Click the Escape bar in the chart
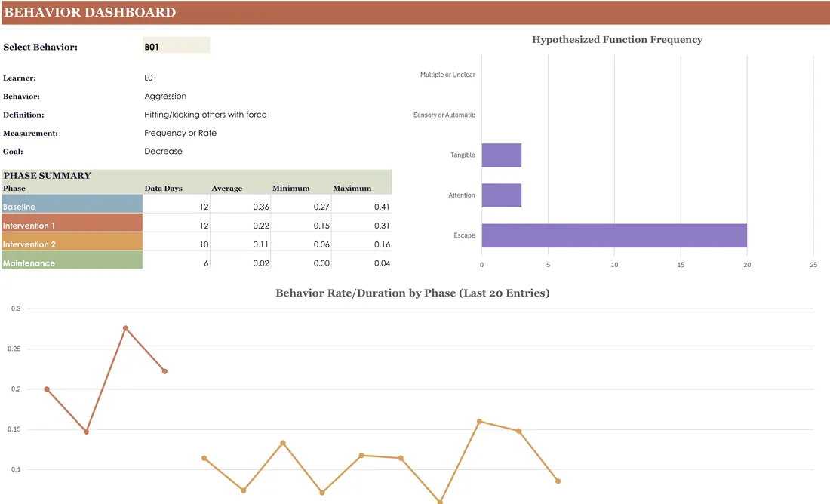Image resolution: width=830 pixels, height=504 pixels. [x=614, y=235]
